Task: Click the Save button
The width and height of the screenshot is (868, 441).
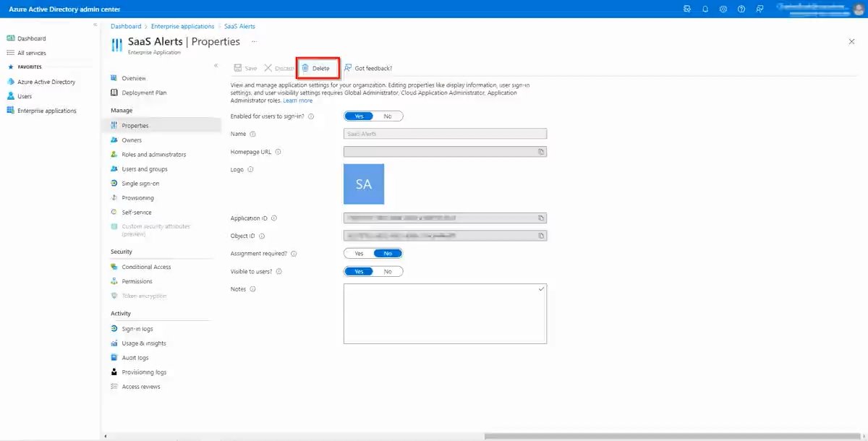Action: click(245, 68)
